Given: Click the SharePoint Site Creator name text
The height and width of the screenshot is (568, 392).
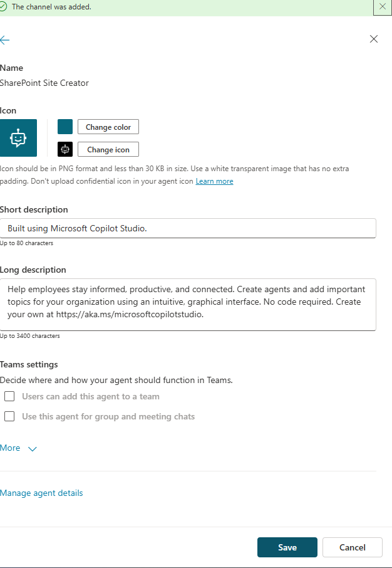Looking at the screenshot, I should (44, 83).
